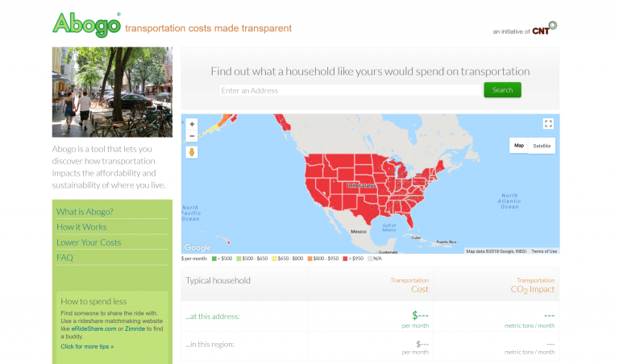Open map Terms of Use
This screenshot has width=619, height=364.
544,251
